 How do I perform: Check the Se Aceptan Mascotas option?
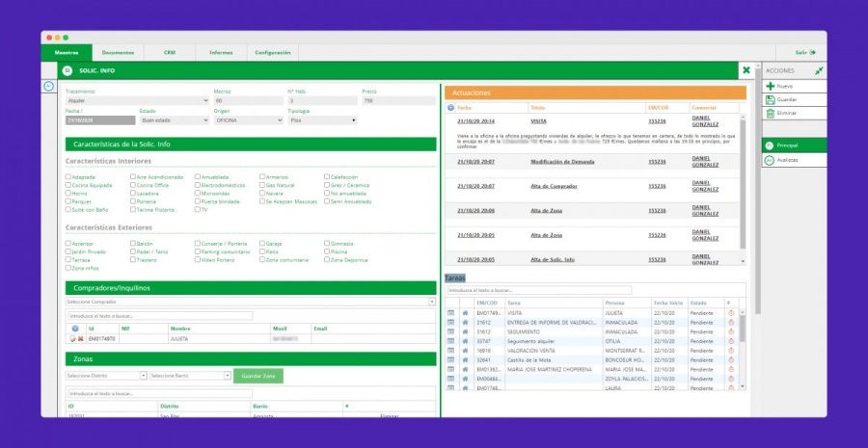[262, 200]
